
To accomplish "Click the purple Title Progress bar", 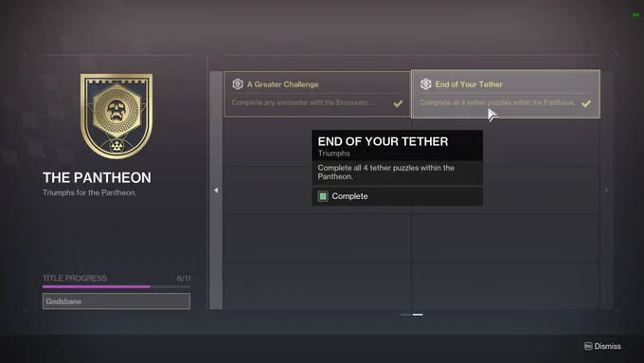I will click(x=116, y=286).
